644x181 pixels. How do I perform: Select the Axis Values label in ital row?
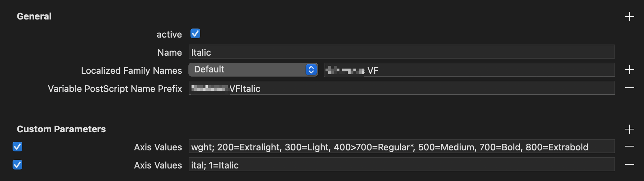click(158, 165)
